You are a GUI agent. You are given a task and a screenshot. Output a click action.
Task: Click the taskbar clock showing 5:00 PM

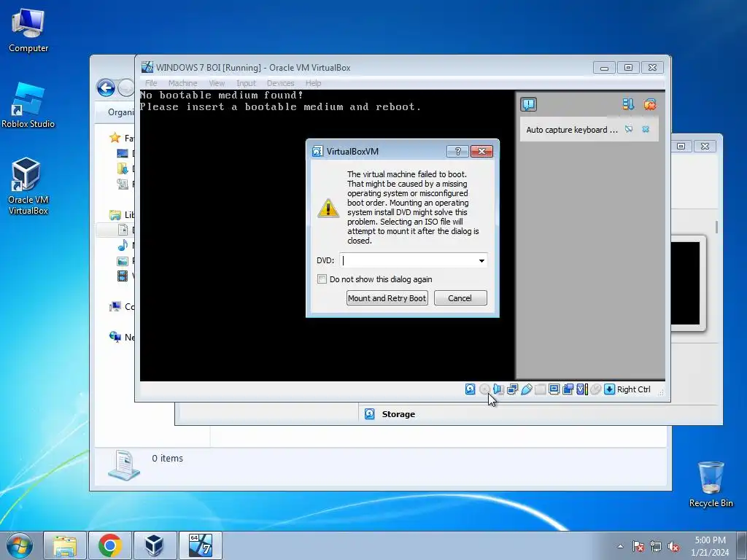tap(710, 546)
